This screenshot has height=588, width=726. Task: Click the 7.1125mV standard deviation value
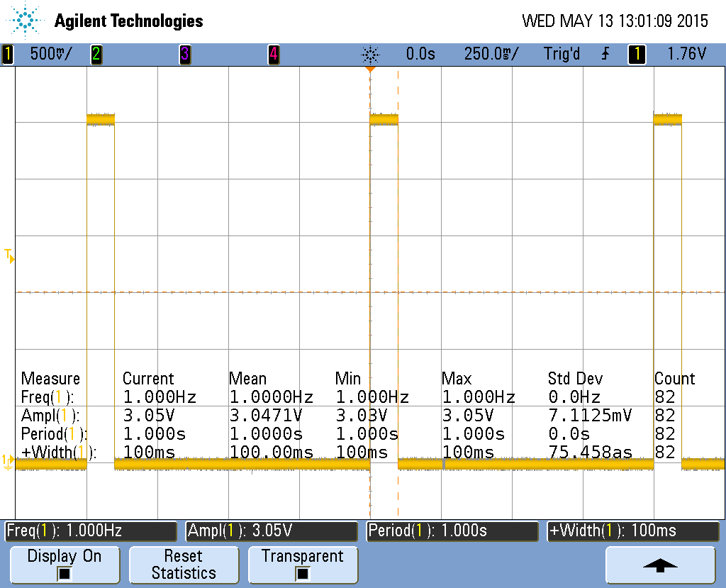click(590, 416)
